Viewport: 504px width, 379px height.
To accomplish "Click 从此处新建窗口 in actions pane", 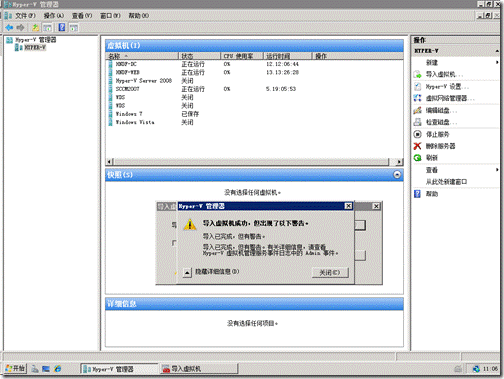I will [x=446, y=182].
